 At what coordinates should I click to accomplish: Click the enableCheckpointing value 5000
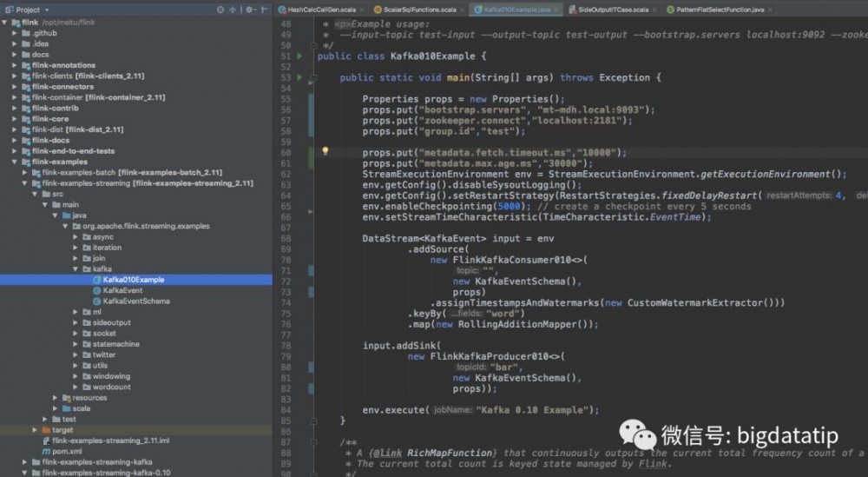[x=508, y=207]
